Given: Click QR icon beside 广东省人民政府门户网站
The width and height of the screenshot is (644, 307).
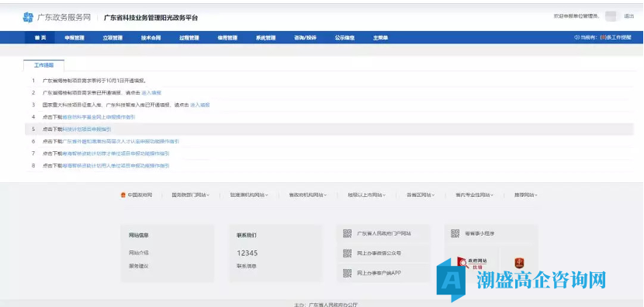Looking at the screenshot, I should pos(347,233).
